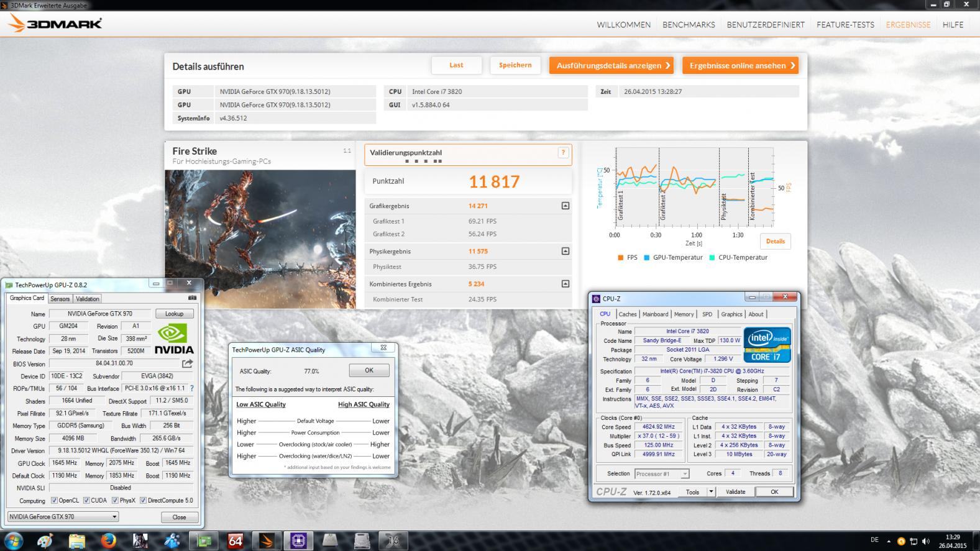Open the Mainboard tab in CPU-Z
Screen dimensions: 980x551
655,314
